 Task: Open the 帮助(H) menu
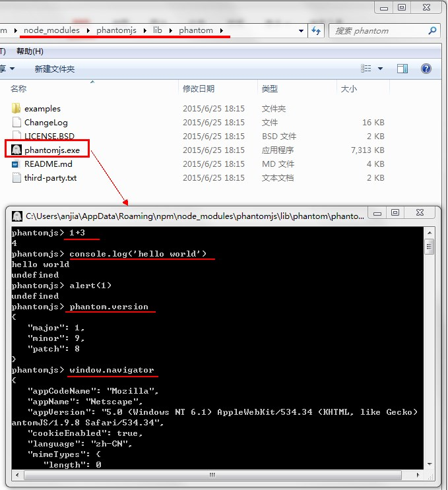[30, 51]
